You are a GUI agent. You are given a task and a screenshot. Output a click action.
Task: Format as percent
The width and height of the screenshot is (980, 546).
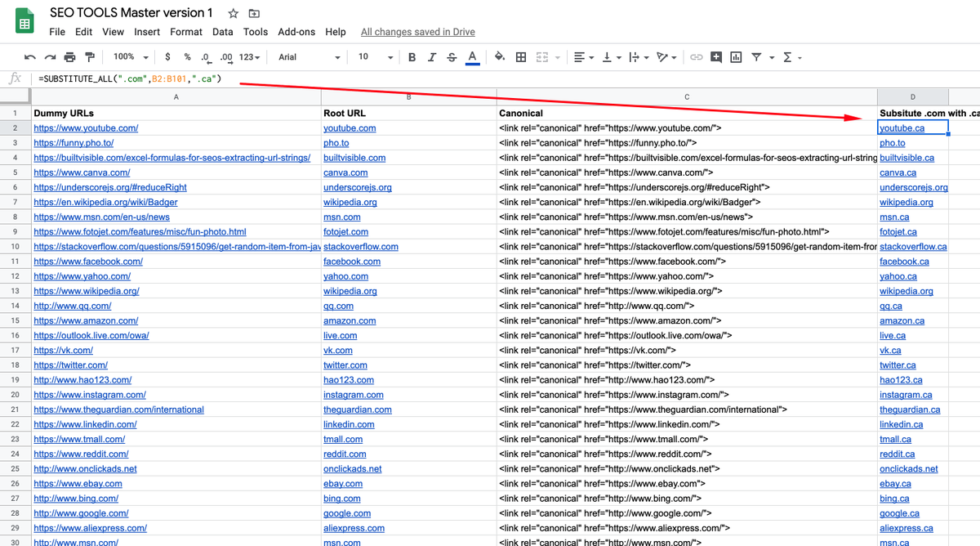click(187, 57)
